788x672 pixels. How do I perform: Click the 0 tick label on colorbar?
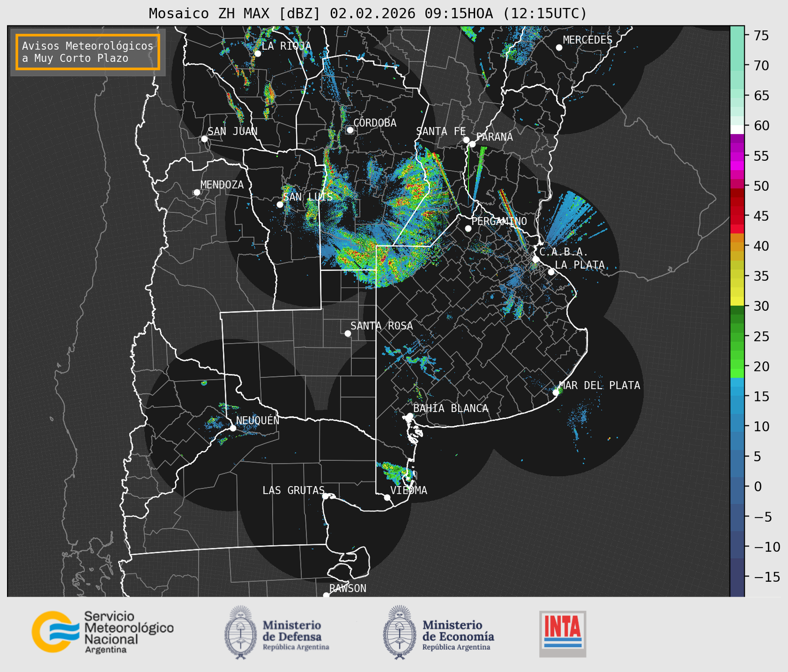757,487
